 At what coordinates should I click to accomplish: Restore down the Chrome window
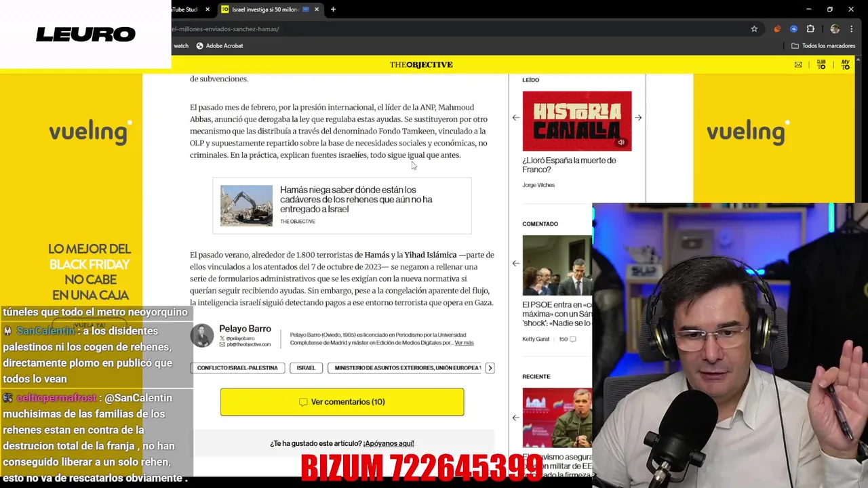tap(829, 9)
